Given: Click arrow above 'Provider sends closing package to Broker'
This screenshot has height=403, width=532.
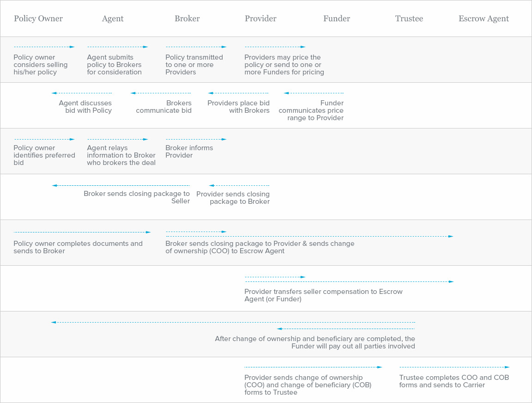Looking at the screenshot, I should 239,186.
